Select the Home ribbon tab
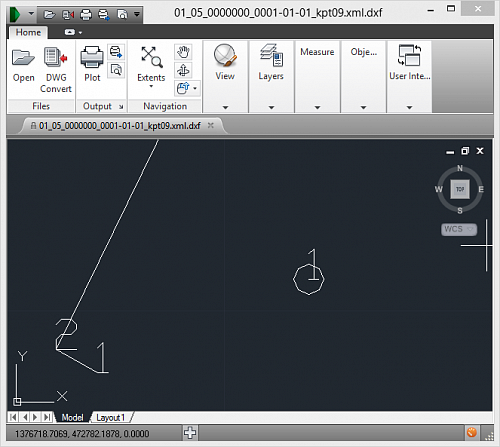 [28, 33]
